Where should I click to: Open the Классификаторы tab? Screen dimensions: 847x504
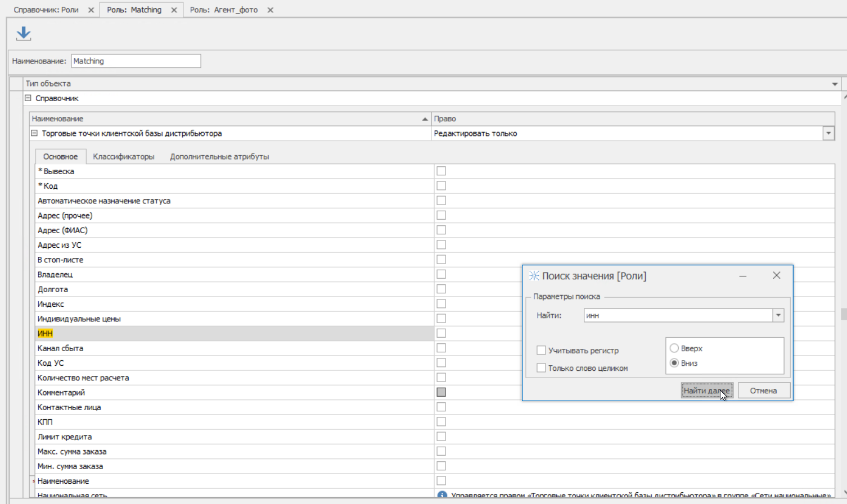(124, 157)
